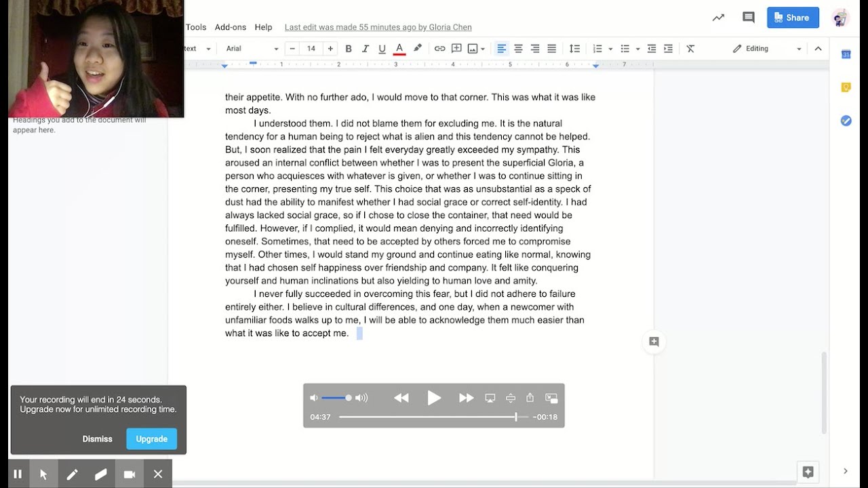This screenshot has width=868, height=488.
Task: Open the Arial font family dropdown
Action: pos(252,49)
